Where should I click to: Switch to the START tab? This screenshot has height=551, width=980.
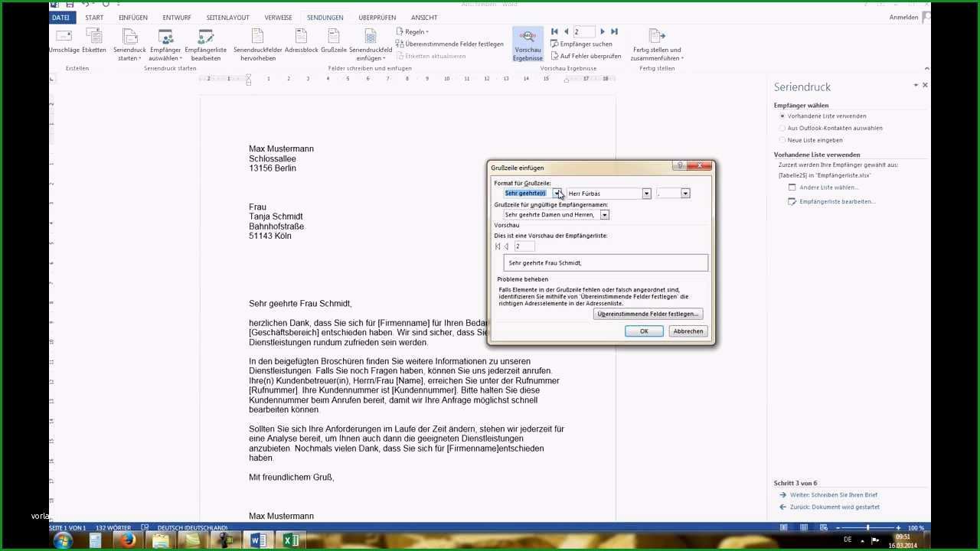click(x=94, y=18)
